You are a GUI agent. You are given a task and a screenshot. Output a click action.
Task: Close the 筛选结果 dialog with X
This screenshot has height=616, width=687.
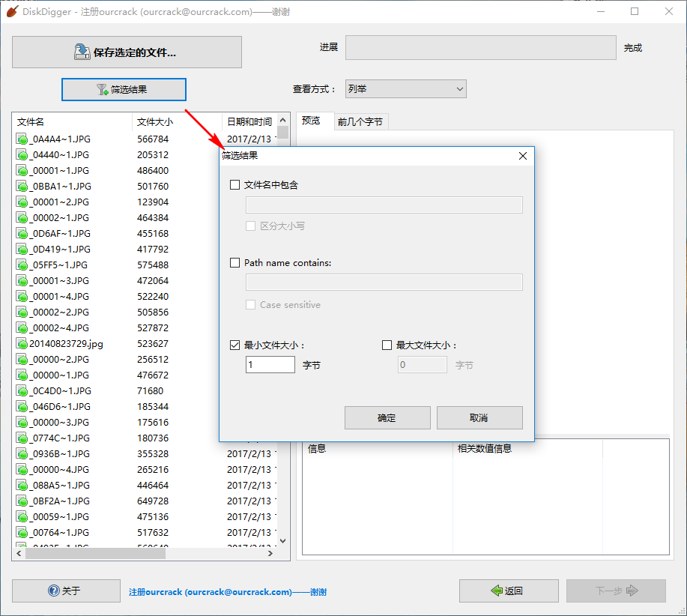(523, 156)
